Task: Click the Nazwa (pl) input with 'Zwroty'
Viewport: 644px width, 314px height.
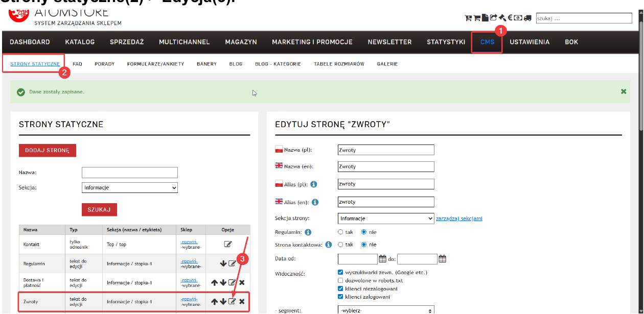Action: (x=386, y=150)
